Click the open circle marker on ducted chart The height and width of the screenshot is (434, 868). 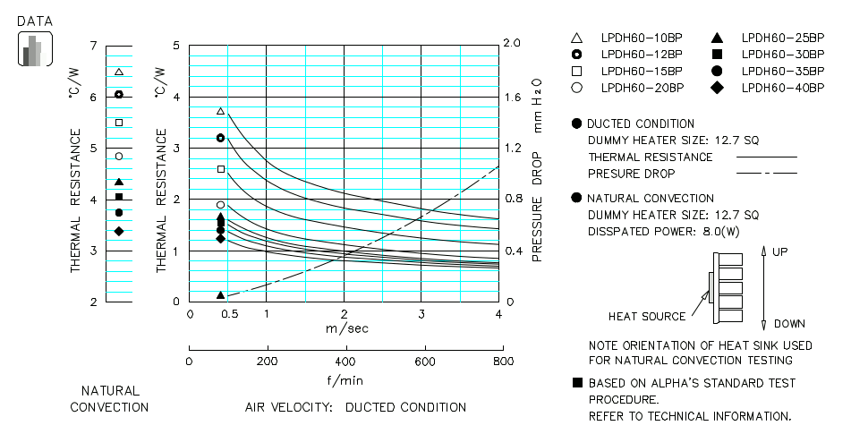coord(220,205)
